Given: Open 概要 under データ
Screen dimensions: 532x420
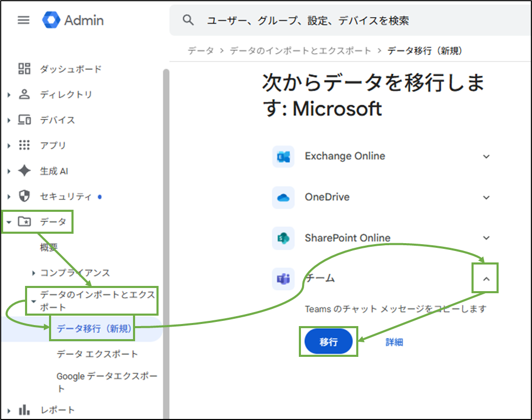Looking at the screenshot, I should (x=49, y=247).
